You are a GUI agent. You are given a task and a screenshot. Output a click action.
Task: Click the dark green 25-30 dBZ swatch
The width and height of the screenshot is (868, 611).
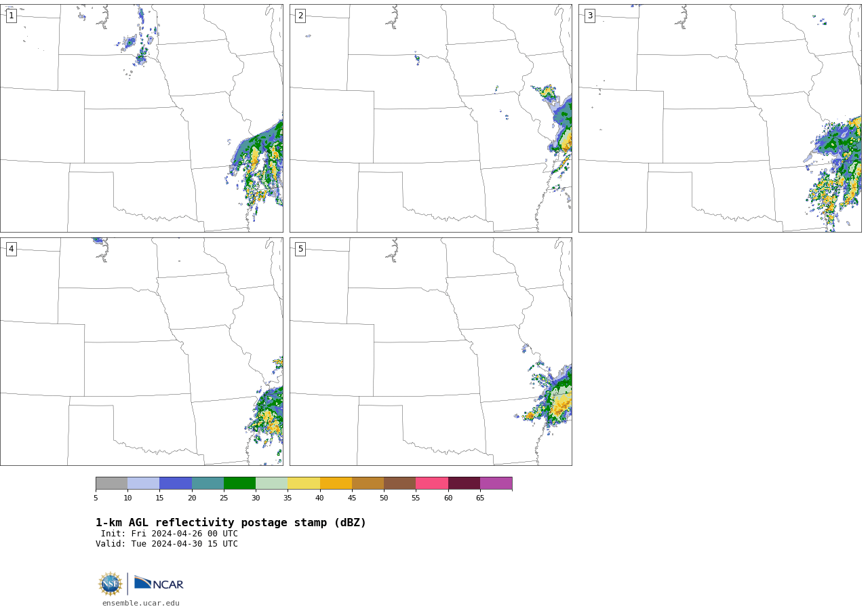(x=239, y=484)
